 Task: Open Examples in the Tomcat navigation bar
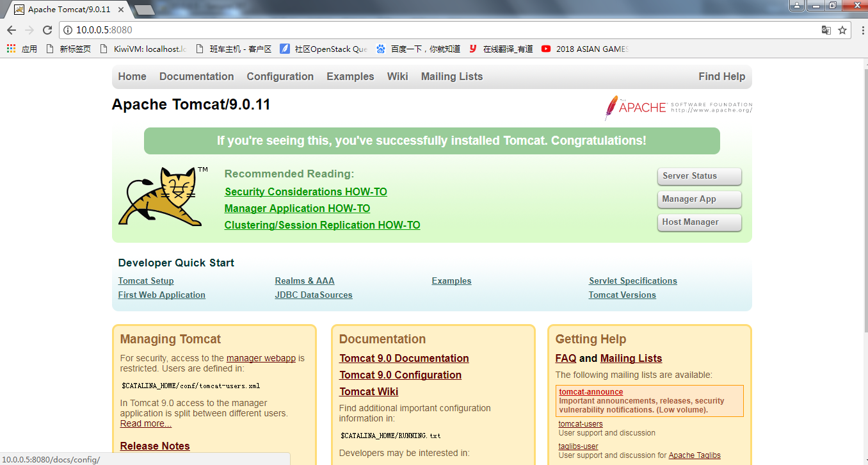(x=350, y=76)
